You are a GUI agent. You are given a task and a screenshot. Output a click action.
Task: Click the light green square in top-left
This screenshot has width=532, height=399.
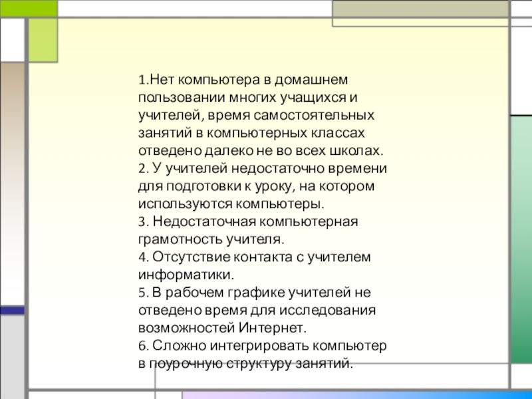[x=43, y=39]
